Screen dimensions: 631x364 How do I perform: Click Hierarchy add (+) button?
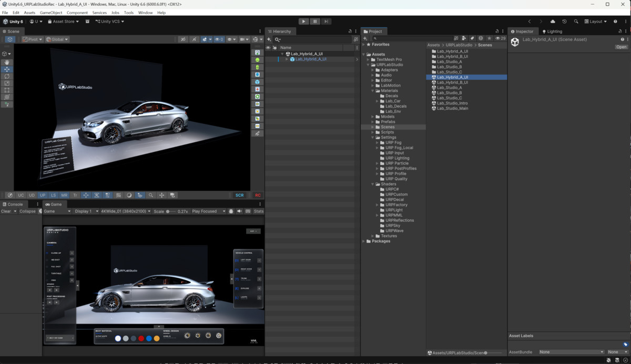[270, 39]
